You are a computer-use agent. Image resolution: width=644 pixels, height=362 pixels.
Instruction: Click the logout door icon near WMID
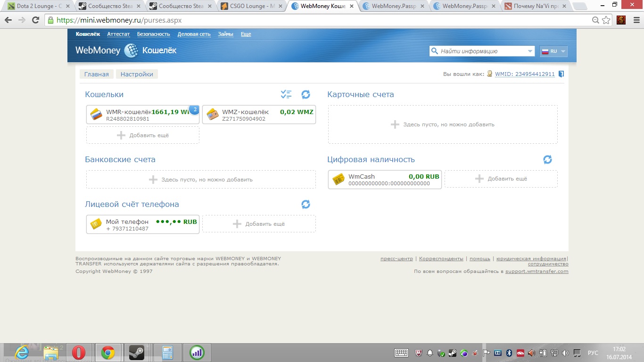click(x=561, y=74)
